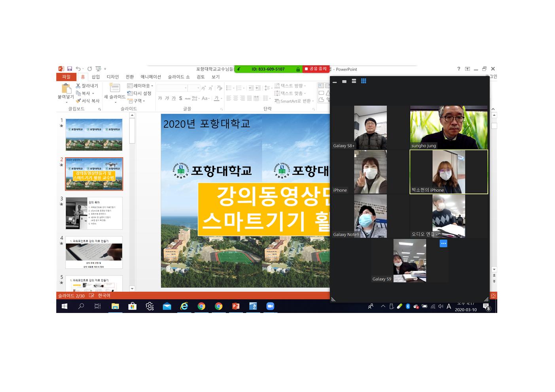Select slide 3 thumbnail 강의 목차
This screenshot has height=392, width=555.
coord(94,213)
